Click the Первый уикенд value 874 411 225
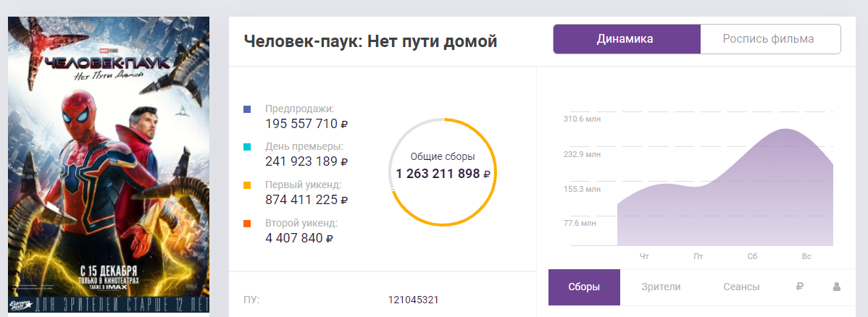The height and width of the screenshot is (317, 868). tap(306, 200)
